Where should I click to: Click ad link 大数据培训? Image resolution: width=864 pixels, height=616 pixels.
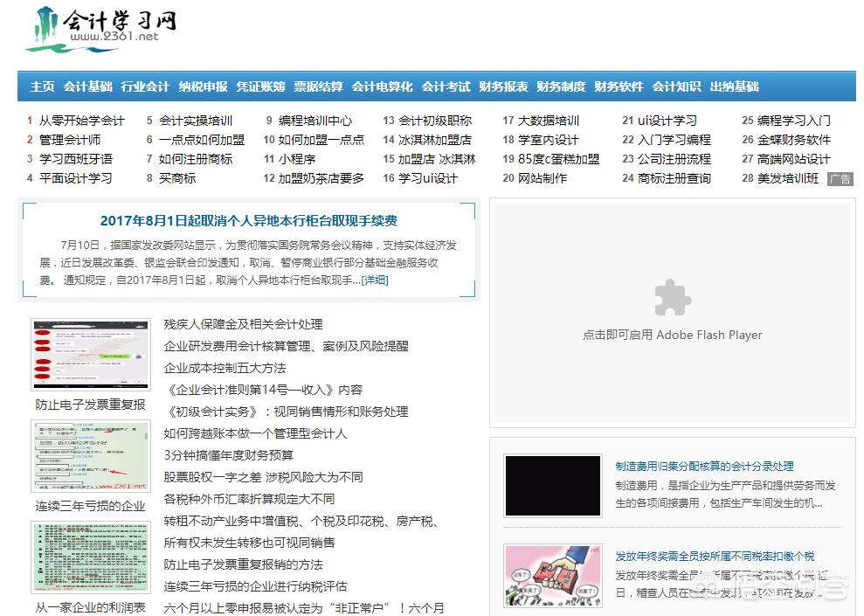(x=549, y=121)
